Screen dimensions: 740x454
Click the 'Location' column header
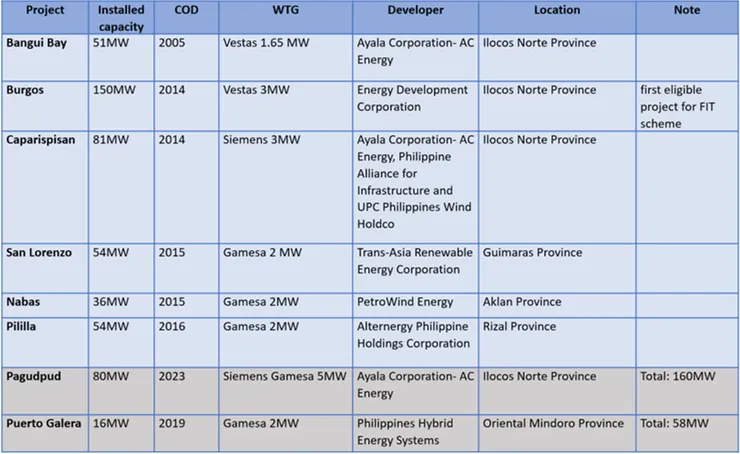[557, 17]
